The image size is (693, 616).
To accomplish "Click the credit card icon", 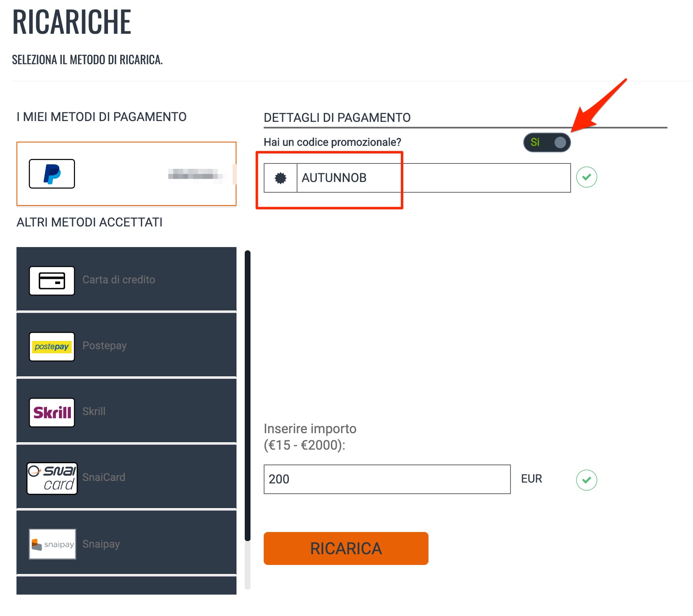I will [x=52, y=281].
